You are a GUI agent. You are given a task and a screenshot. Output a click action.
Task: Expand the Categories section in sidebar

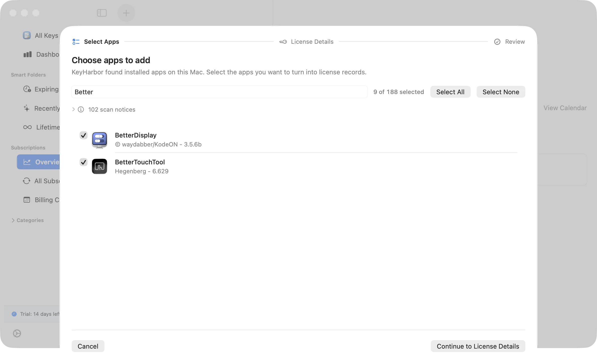[x=13, y=220]
